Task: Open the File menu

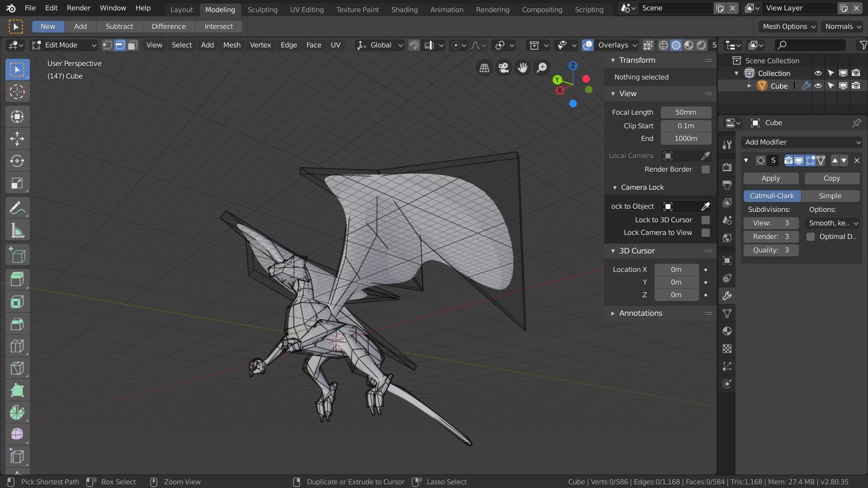Action: point(30,8)
